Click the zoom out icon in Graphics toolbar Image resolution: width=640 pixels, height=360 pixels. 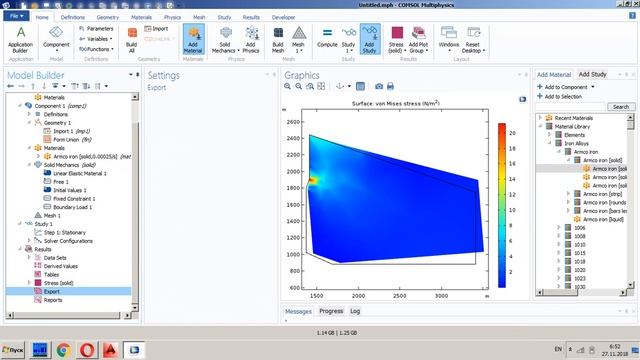(x=299, y=86)
